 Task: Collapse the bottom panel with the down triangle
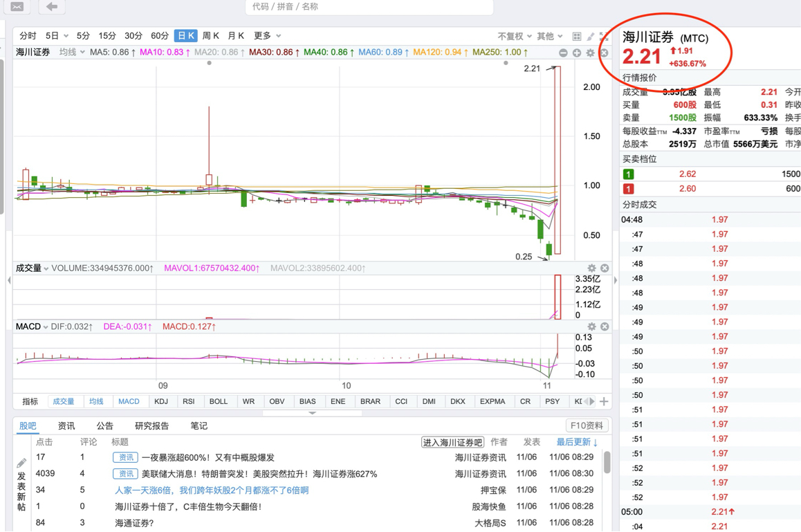(313, 413)
